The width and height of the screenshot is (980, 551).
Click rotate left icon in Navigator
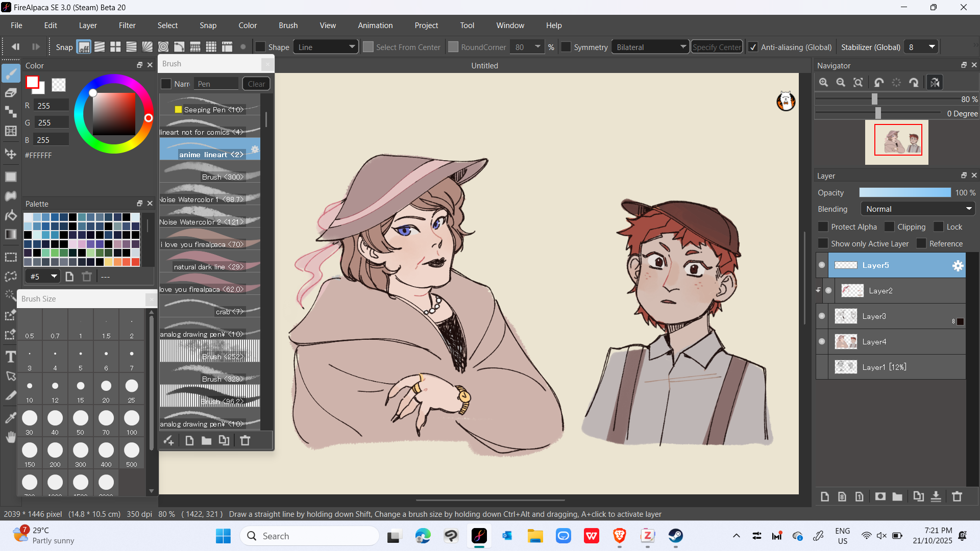(879, 83)
